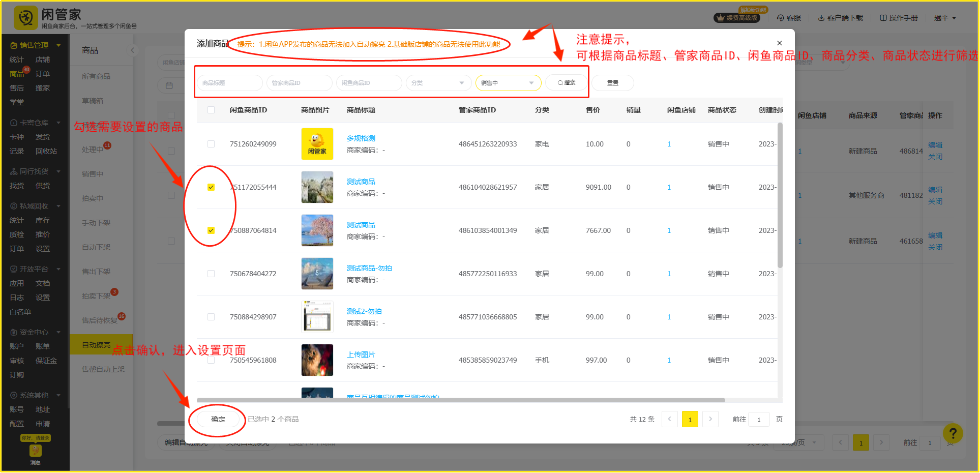The image size is (980, 473).
Task: Click the yellow help question mark icon
Action: pyautogui.click(x=953, y=433)
